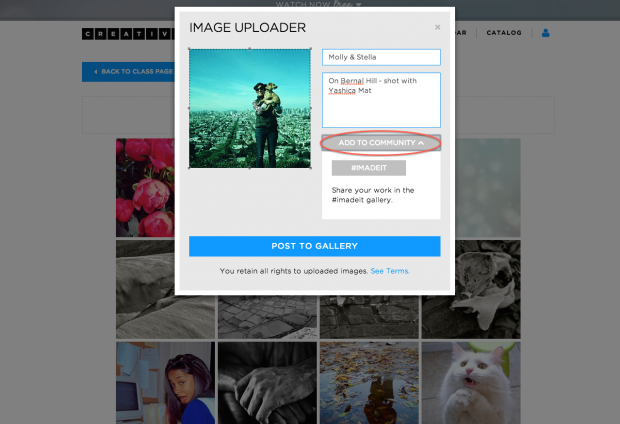This screenshot has width=620, height=424.
Task: Click Watch Now banner dropdown
Action: pyautogui.click(x=318, y=4)
